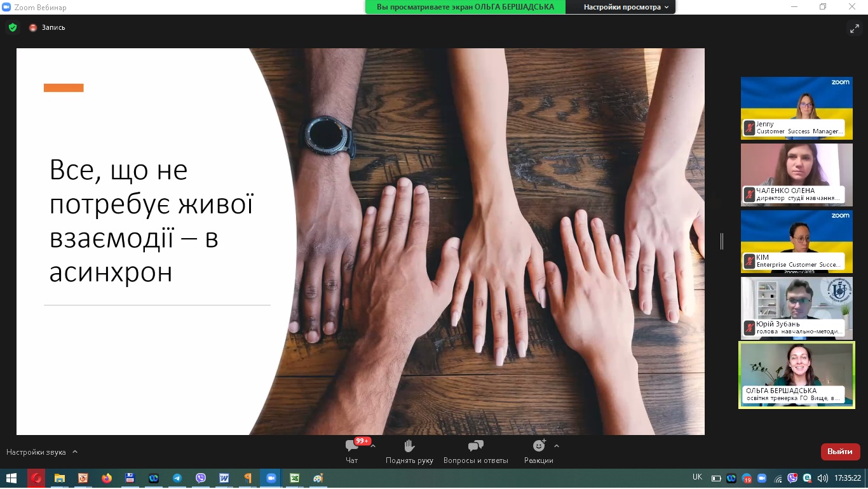The height and width of the screenshot is (489, 868).
Task: Click the green encryption shield icon
Action: [x=12, y=27]
